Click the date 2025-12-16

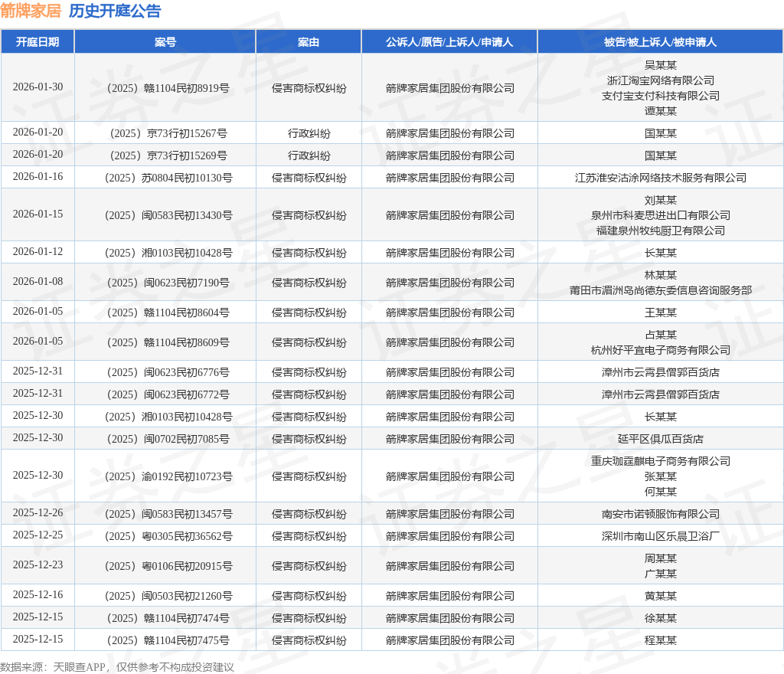(x=38, y=595)
